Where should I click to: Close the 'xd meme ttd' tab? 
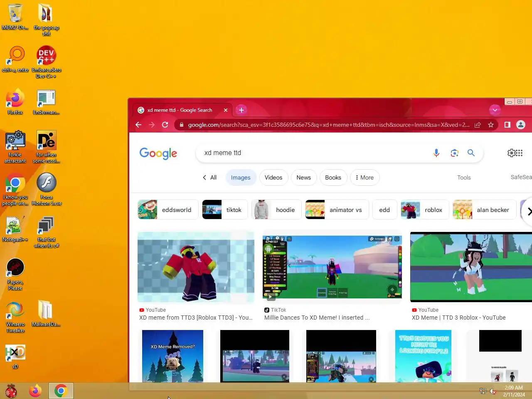coord(226,110)
